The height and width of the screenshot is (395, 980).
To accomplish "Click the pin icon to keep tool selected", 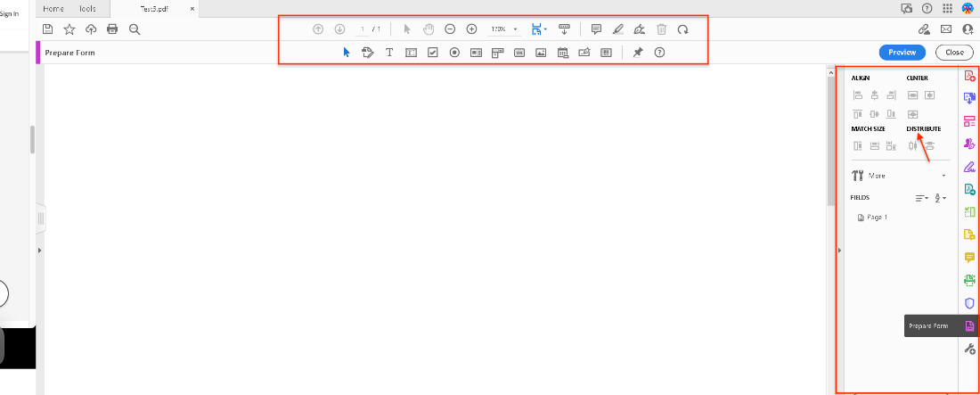I will 637,53.
